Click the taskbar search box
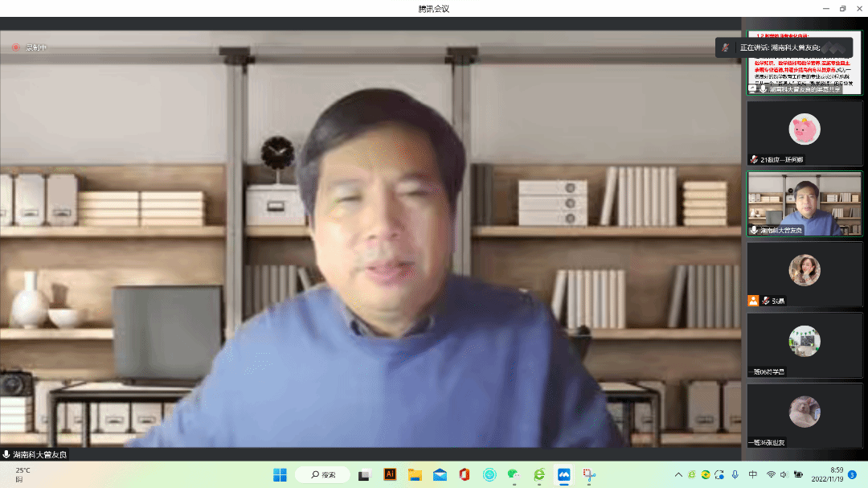 (321, 474)
